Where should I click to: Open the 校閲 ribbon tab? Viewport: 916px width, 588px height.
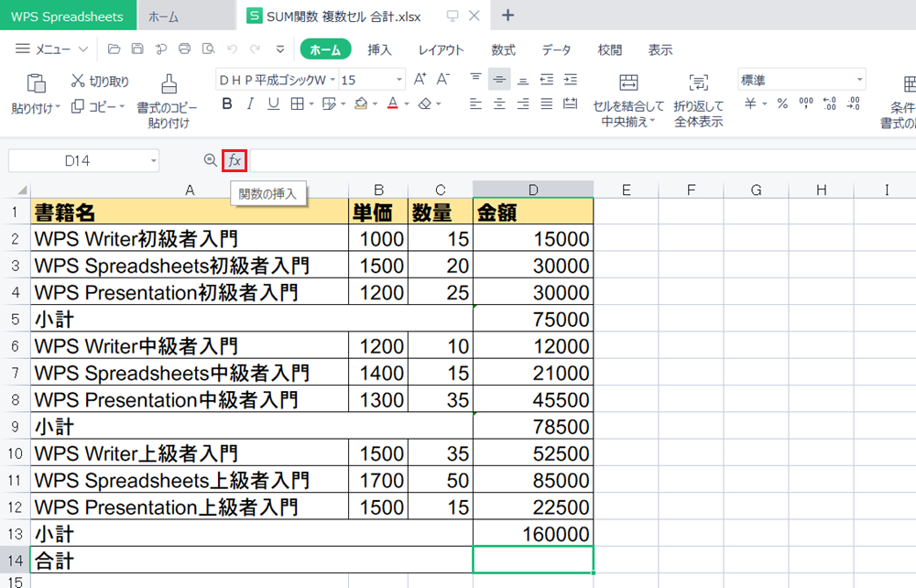pyautogui.click(x=610, y=49)
